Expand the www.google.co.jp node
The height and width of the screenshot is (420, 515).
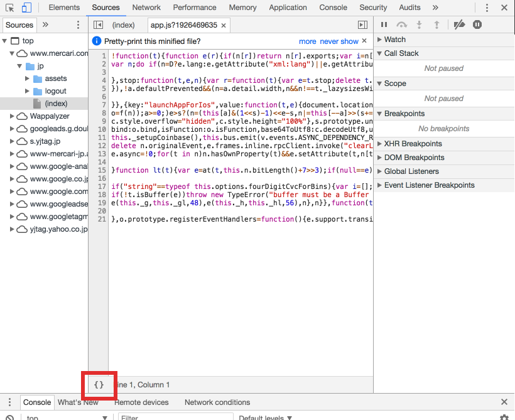12,179
